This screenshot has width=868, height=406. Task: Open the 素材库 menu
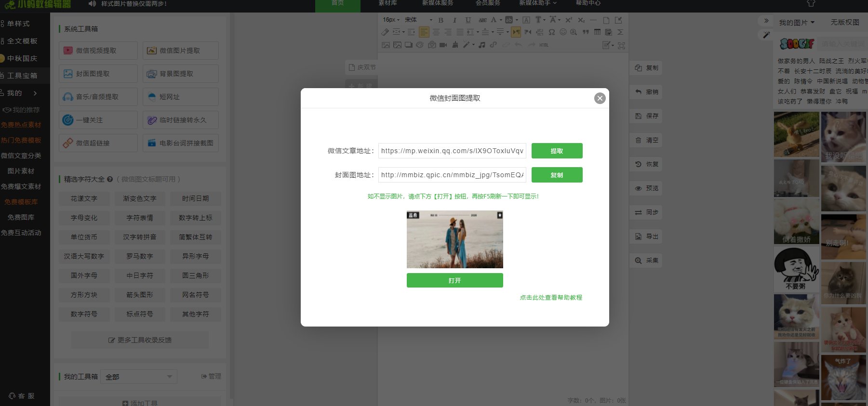coord(388,3)
